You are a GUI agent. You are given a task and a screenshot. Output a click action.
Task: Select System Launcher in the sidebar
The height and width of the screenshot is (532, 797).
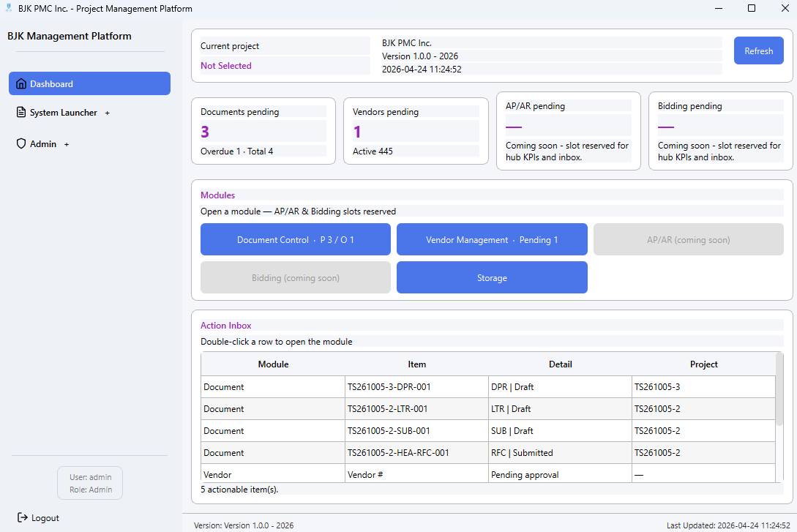64,112
